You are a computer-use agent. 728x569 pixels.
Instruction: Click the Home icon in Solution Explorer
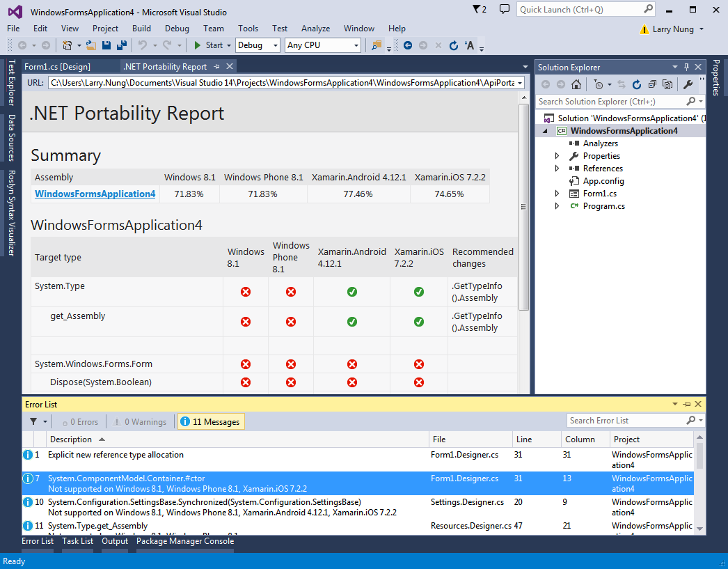pos(576,84)
